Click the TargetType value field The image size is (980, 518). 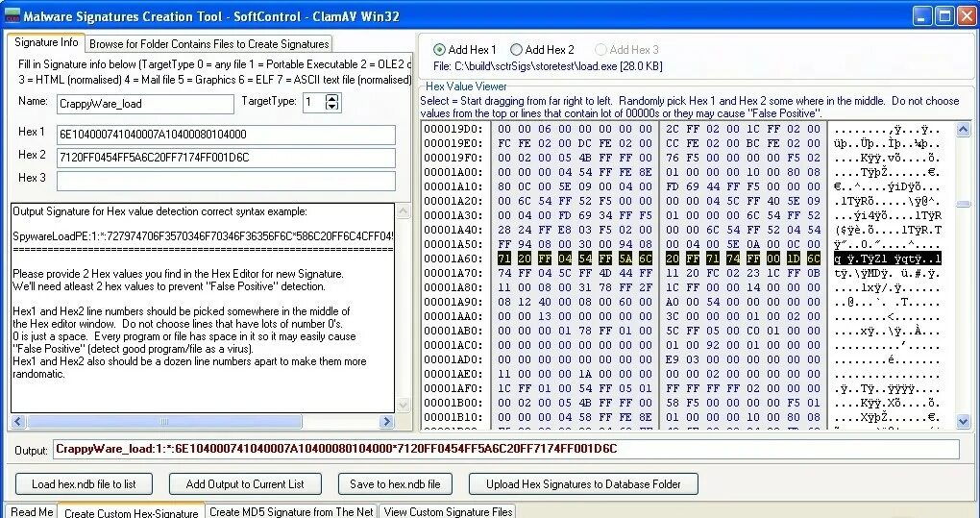pos(314,103)
